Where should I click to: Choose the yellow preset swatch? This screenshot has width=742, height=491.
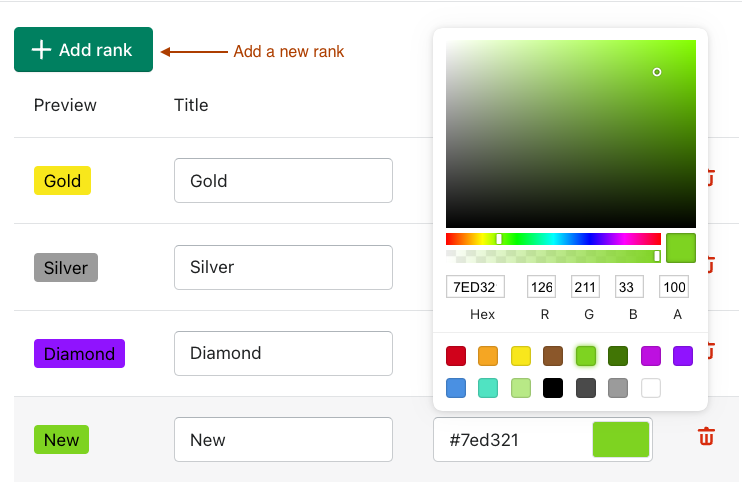coord(521,355)
